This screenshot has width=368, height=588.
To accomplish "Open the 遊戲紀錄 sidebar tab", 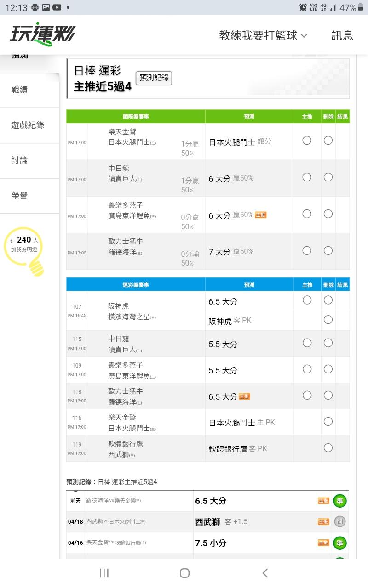I will tap(28, 125).
